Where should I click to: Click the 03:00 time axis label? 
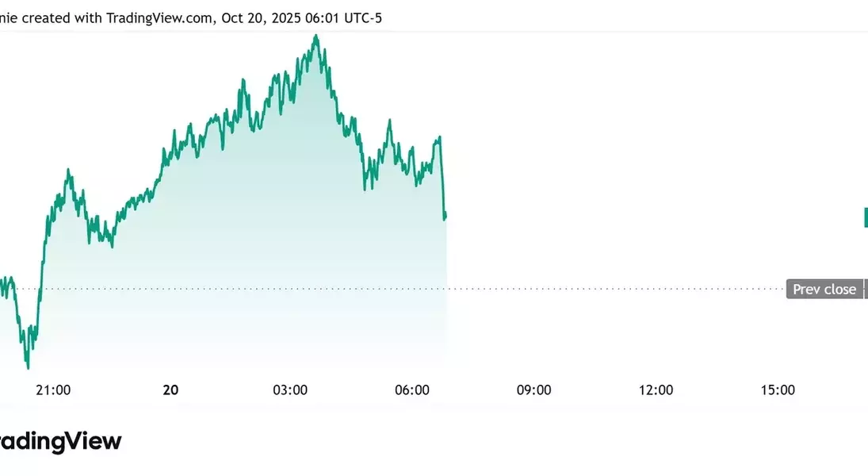290,390
